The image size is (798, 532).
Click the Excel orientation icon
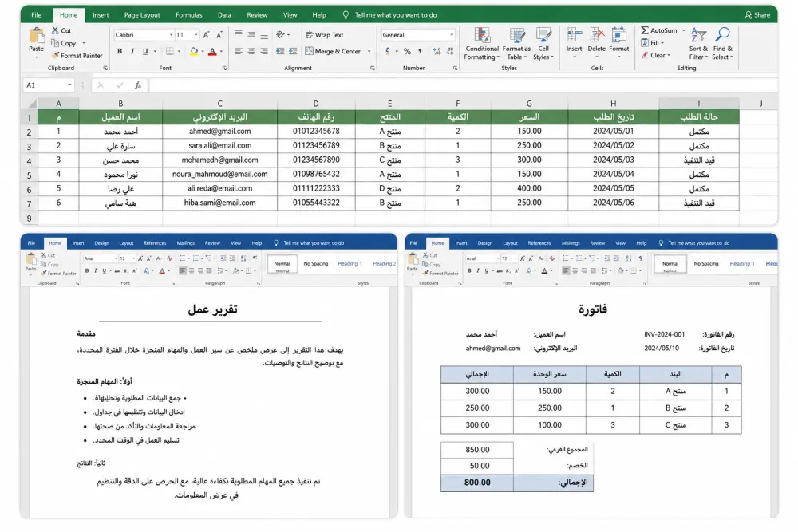pos(280,34)
